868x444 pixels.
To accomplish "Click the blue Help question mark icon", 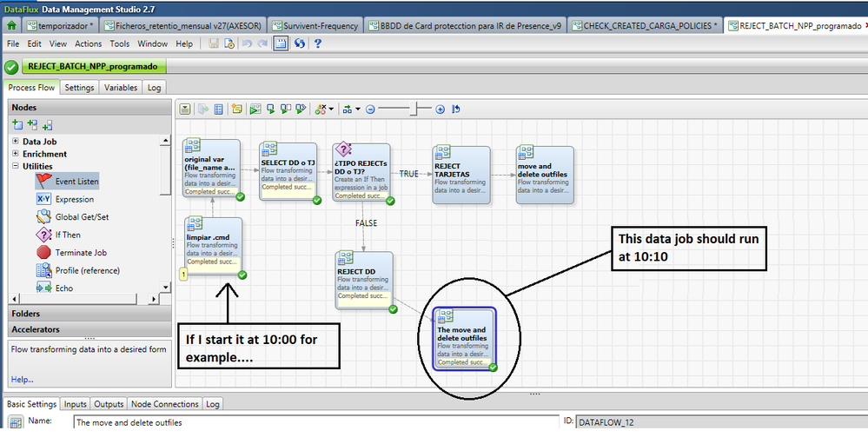I will click(318, 43).
